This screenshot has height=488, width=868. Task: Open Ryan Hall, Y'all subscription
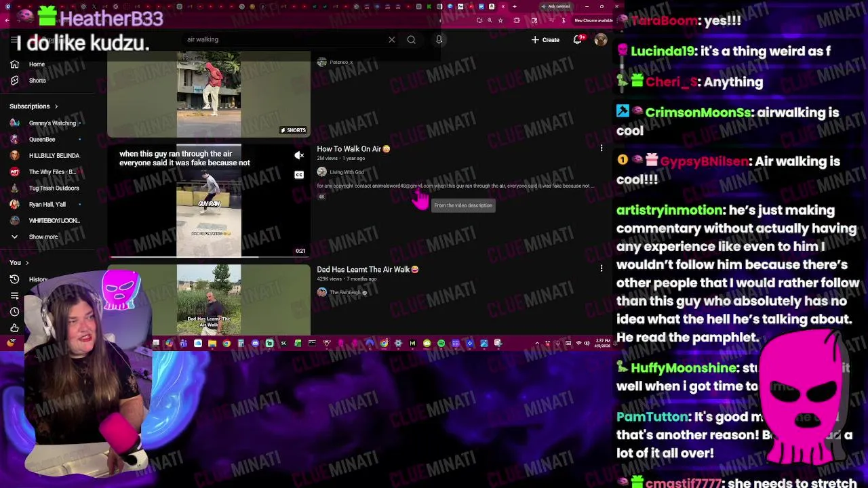46,205
